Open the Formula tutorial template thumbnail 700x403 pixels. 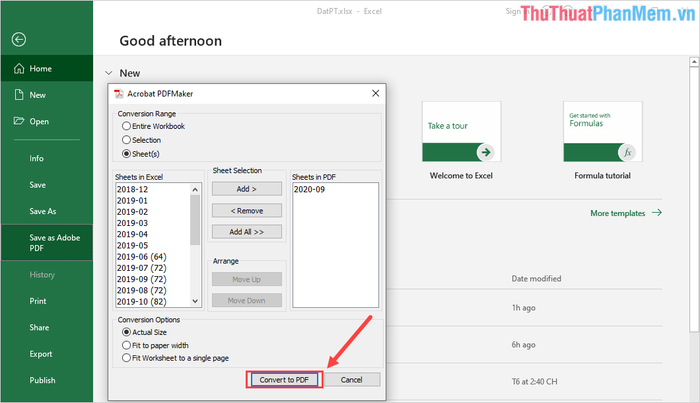coord(603,132)
